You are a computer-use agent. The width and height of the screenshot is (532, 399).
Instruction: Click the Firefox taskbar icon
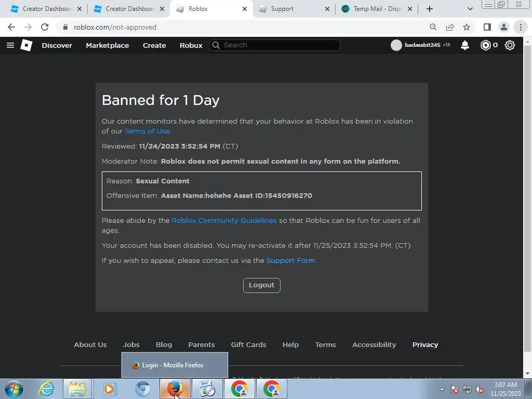[x=175, y=389]
